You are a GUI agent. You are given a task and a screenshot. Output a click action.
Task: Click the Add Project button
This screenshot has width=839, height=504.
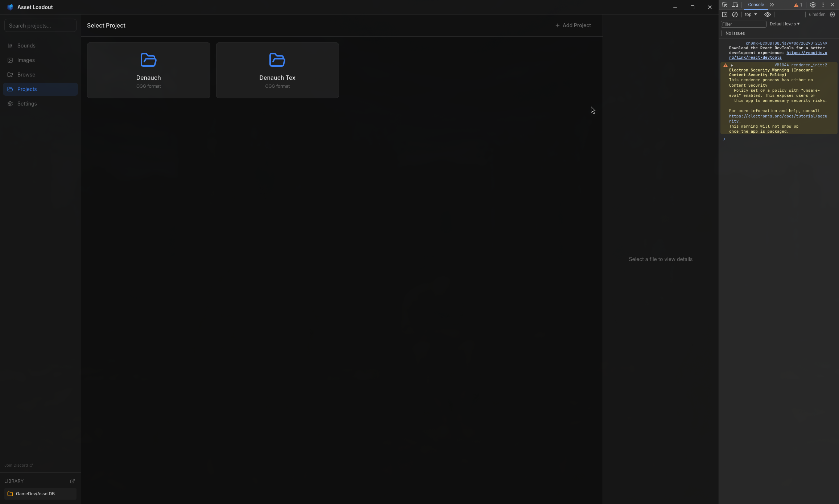tap(573, 25)
